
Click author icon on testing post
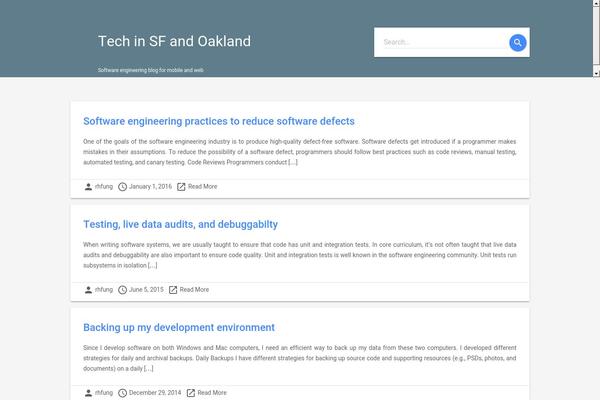[x=88, y=289]
